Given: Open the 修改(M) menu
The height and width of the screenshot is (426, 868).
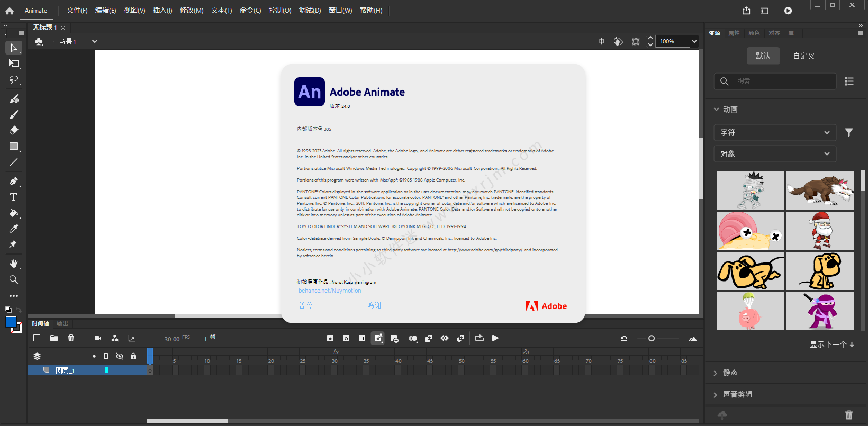Looking at the screenshot, I should pos(192,11).
